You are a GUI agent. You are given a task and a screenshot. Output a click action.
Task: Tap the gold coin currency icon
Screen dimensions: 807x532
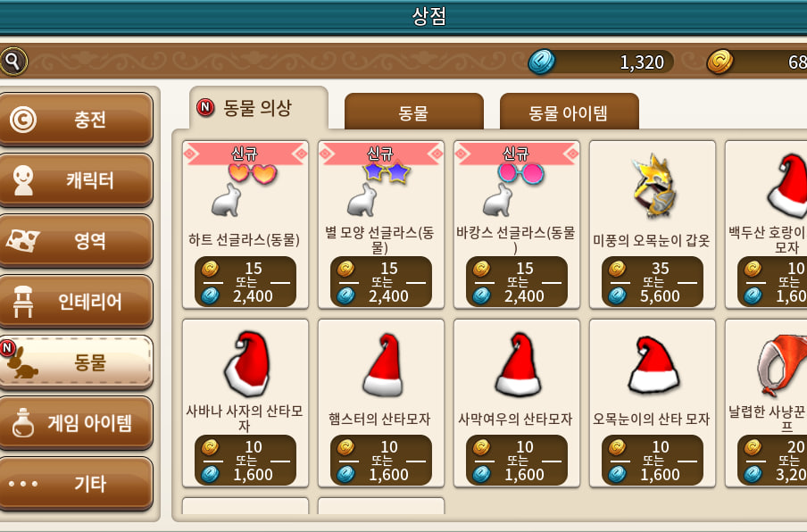point(720,62)
